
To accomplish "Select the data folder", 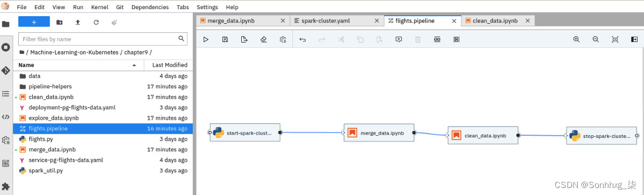I will pyautogui.click(x=103, y=76).
